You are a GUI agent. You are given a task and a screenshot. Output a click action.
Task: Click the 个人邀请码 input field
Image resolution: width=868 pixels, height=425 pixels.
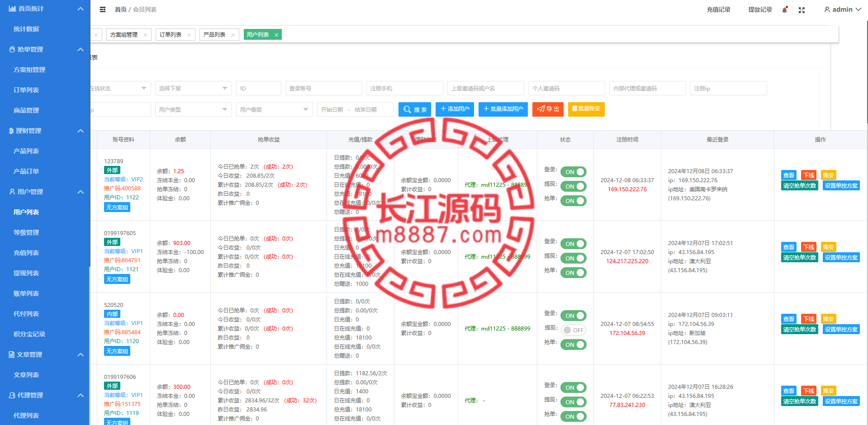567,88
